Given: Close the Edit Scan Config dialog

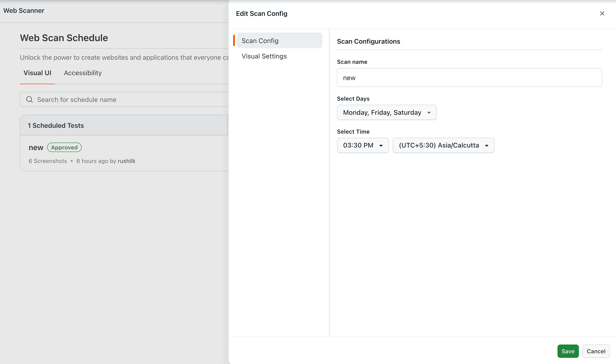Looking at the screenshot, I should tap(602, 13).
